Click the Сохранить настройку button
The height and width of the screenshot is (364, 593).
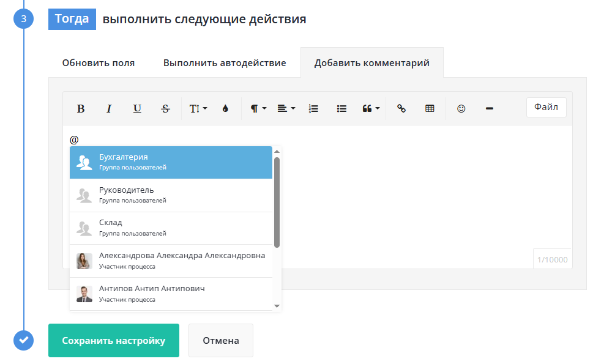click(x=114, y=341)
